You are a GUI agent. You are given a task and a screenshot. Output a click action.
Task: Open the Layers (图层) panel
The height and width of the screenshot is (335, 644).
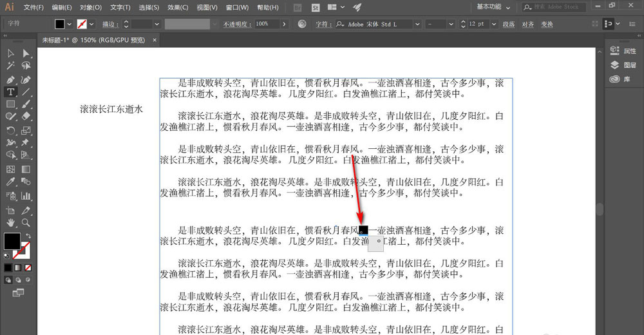[x=623, y=65]
